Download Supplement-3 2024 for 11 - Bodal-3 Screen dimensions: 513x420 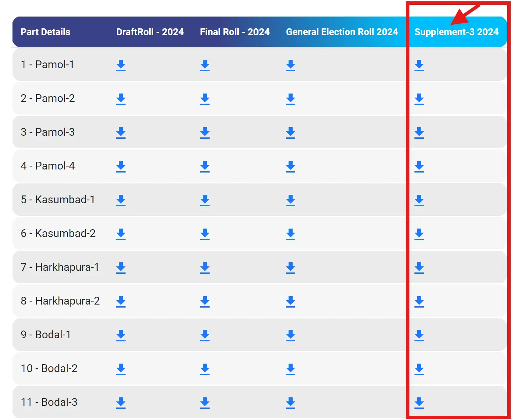[x=419, y=403]
